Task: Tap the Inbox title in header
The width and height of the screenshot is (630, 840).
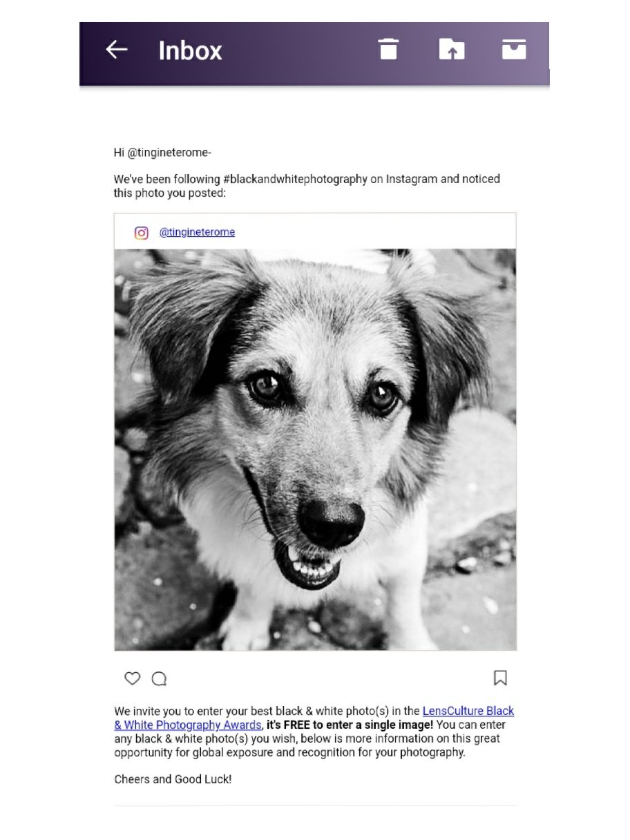Action: 190,50
